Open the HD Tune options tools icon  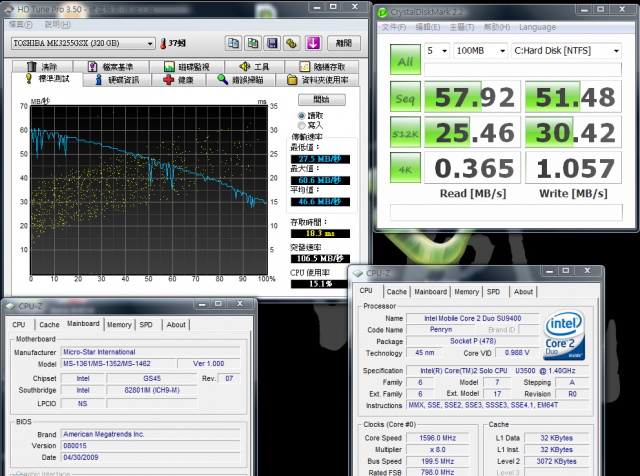pos(291,43)
